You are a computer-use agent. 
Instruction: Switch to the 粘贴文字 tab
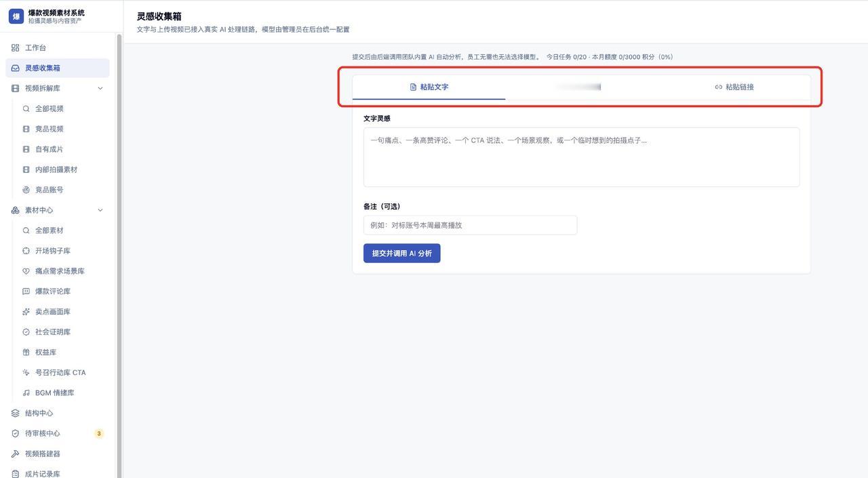pos(429,87)
